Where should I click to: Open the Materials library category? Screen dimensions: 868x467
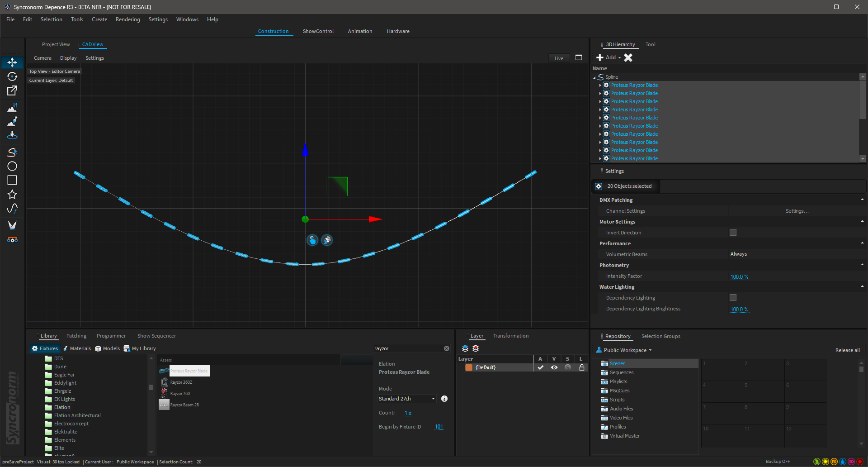[77, 348]
